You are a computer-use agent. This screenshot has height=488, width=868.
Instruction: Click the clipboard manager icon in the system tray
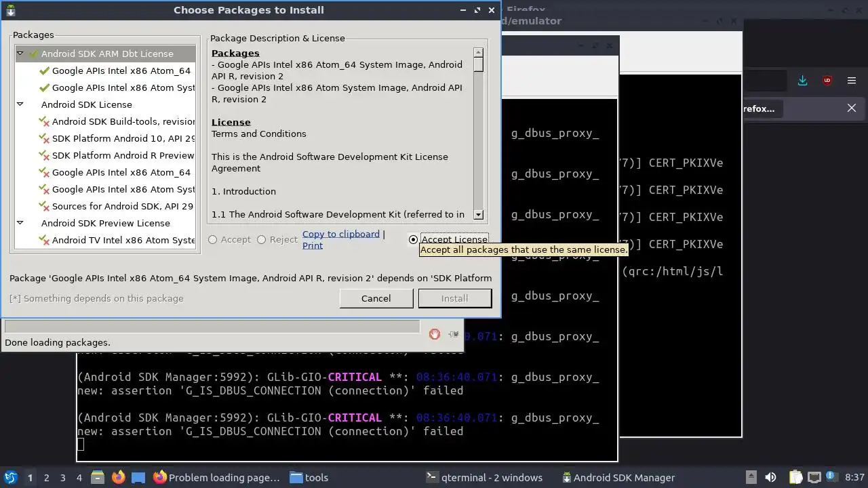coord(795,477)
